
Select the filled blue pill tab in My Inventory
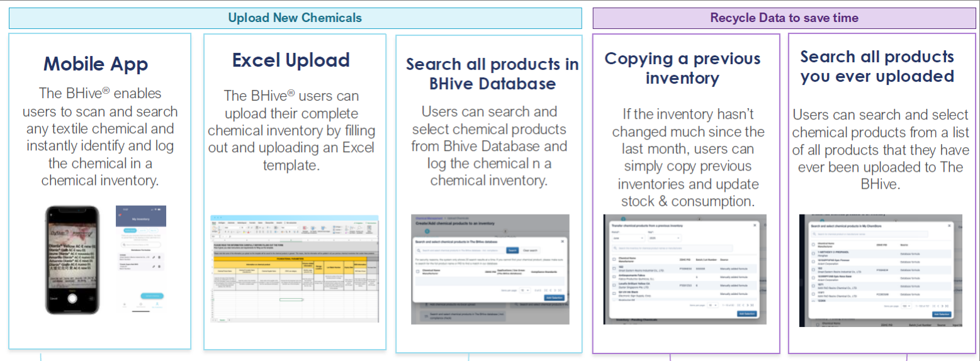pyautogui.click(x=130, y=230)
